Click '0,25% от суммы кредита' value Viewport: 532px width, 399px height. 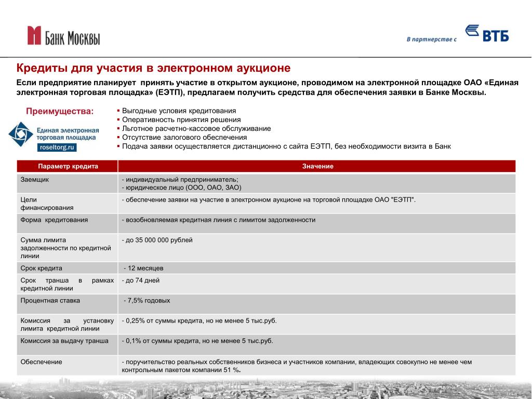pyautogui.click(x=199, y=321)
